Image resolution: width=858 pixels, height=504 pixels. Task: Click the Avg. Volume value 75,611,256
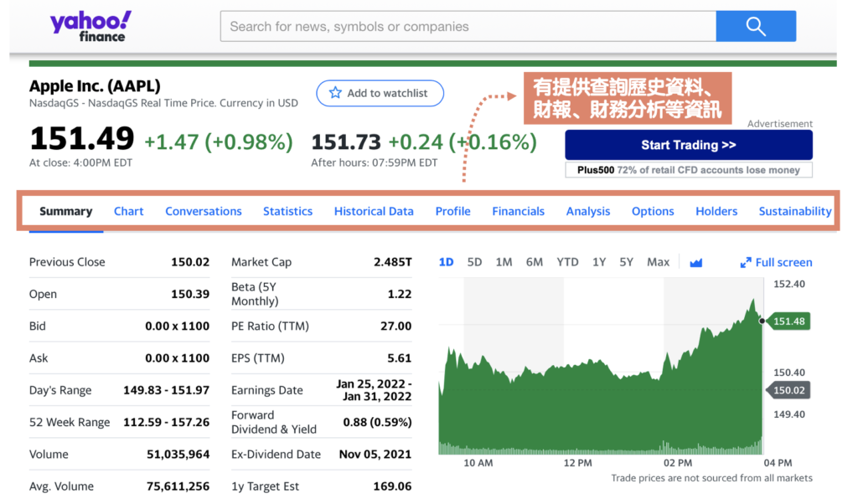178,486
